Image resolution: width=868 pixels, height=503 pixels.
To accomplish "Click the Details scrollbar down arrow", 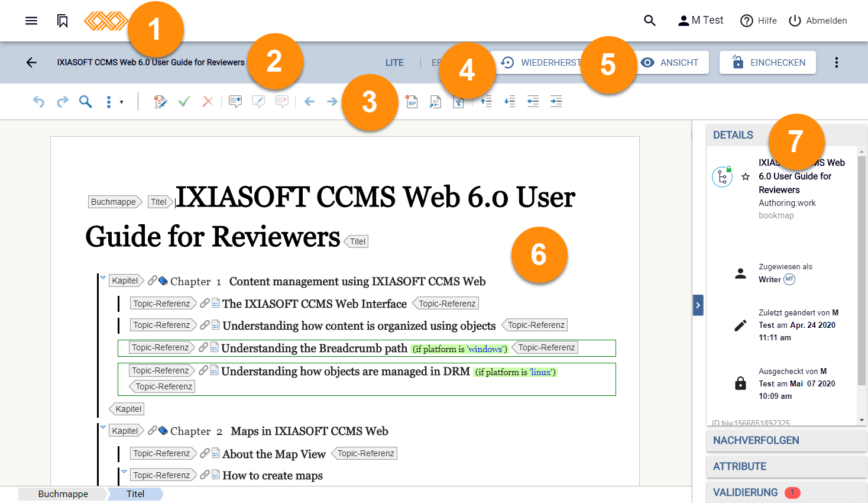I will (861, 420).
